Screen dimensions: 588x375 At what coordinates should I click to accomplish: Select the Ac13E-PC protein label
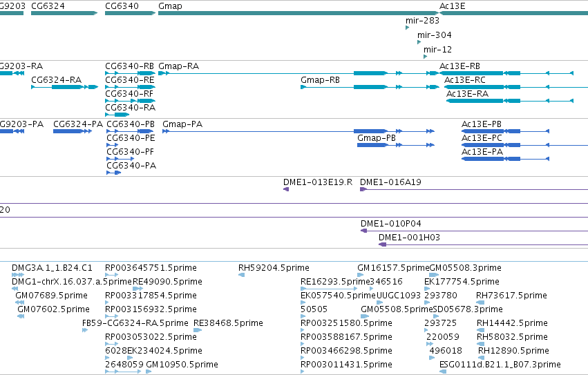[482, 138]
